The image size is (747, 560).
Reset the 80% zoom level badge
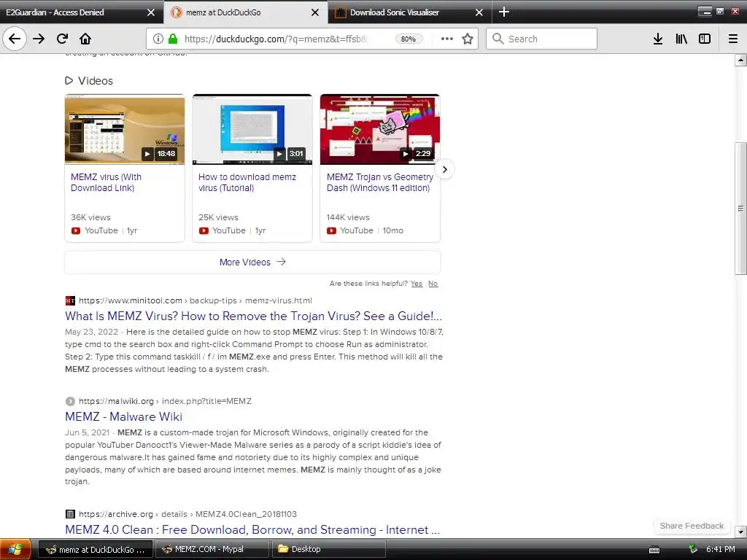(x=409, y=39)
